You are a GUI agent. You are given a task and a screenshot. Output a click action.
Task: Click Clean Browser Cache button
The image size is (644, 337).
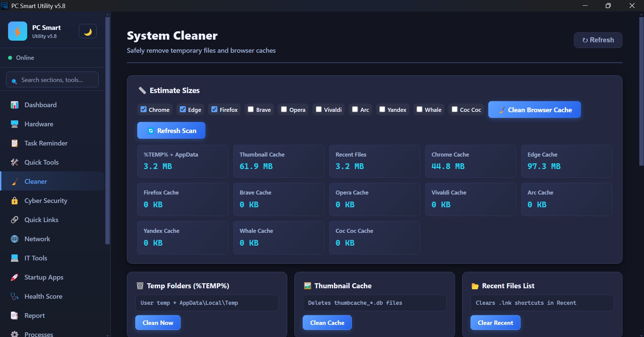click(x=534, y=110)
